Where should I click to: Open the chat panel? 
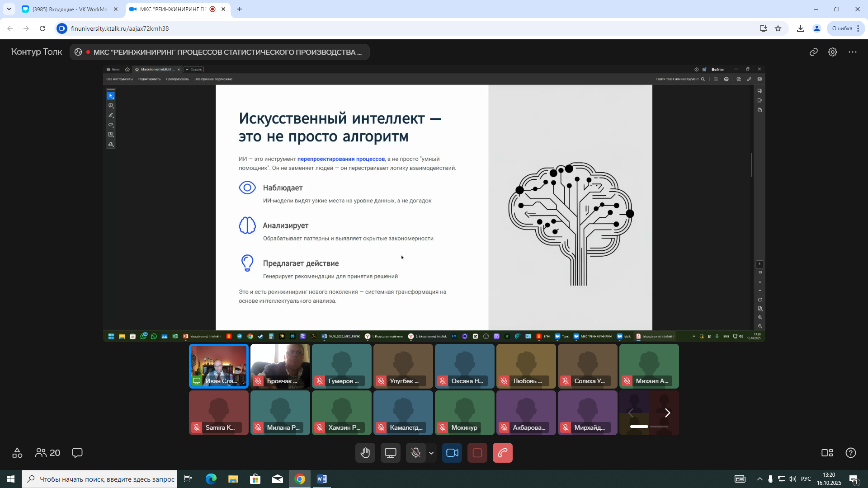(x=77, y=453)
